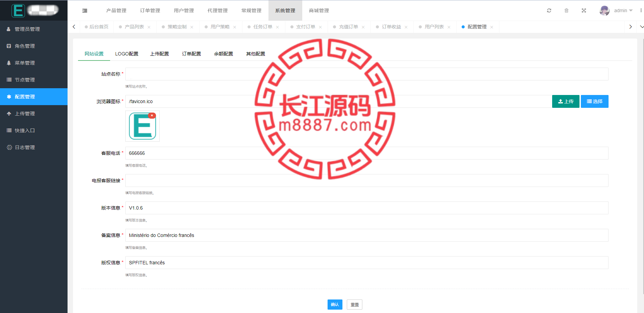Close the 配置管理 tab
644x313 pixels.
point(492,27)
